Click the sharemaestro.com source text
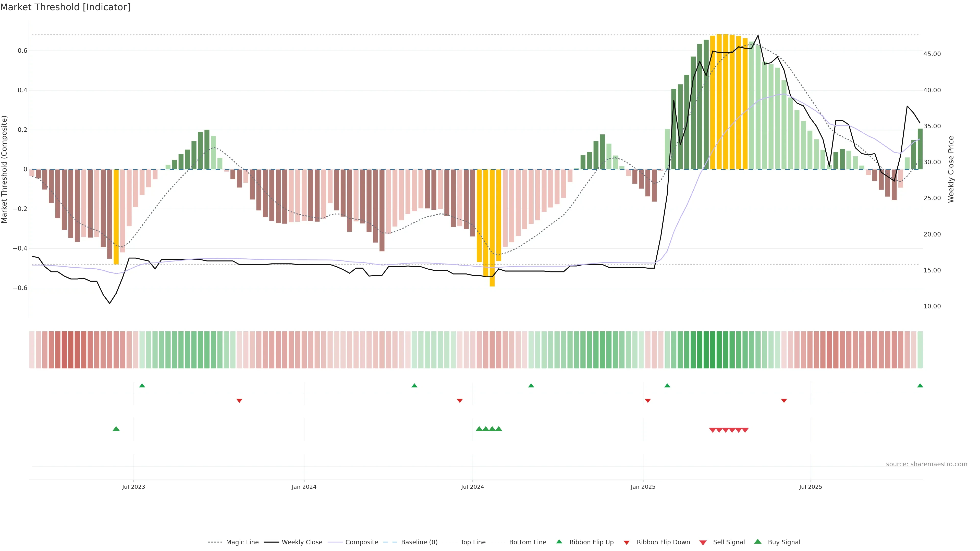Screen dimensions: 980x551 click(x=926, y=464)
